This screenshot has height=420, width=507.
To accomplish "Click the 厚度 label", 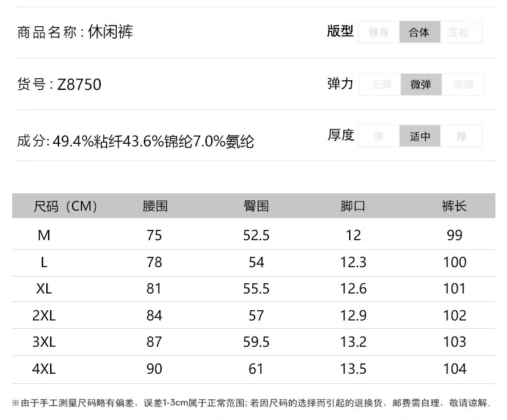I will [341, 135].
